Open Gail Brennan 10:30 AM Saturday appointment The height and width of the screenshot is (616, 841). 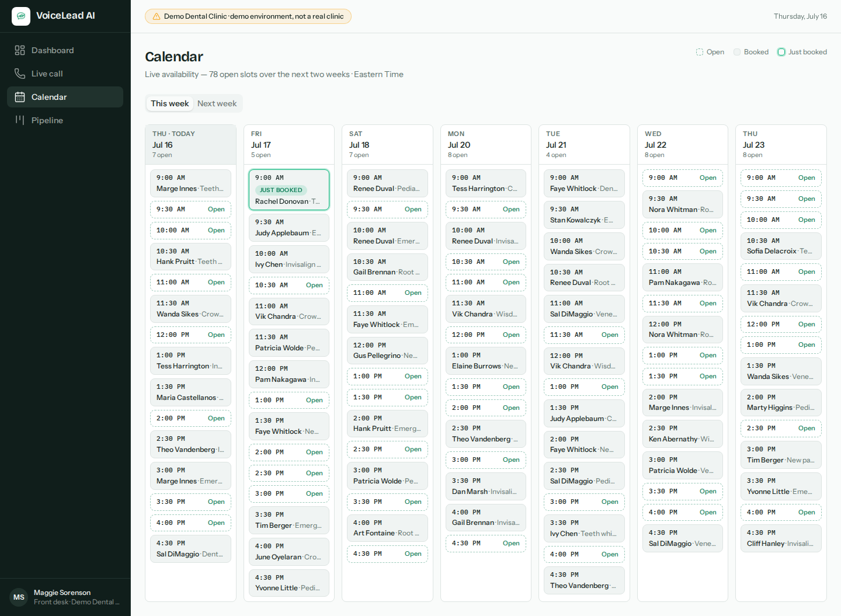(x=387, y=267)
